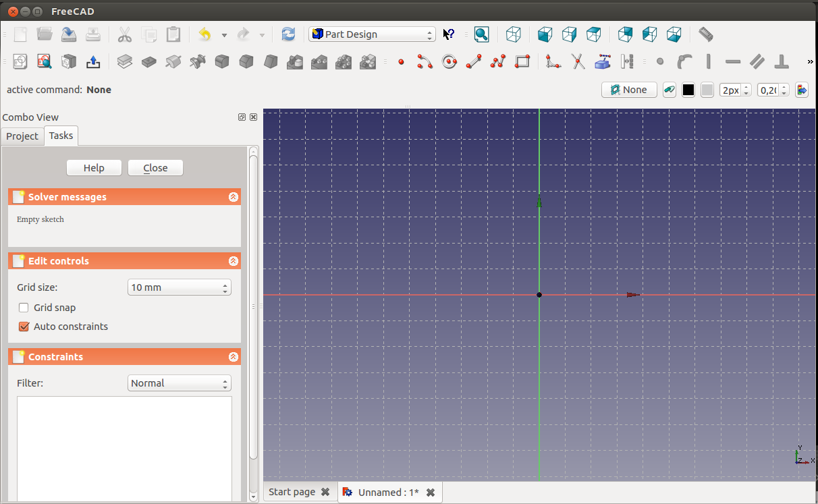Activate the Fillet sketch tool
Screen dimensions: 818x504
coord(553,62)
